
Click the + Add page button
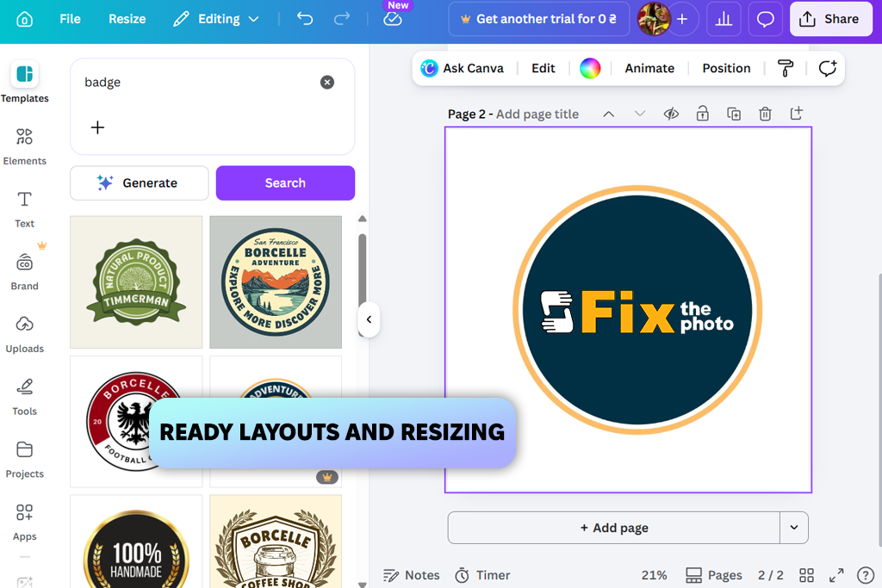tap(614, 528)
